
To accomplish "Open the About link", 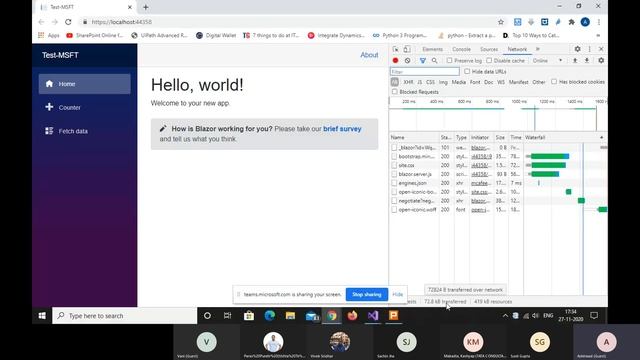I will click(x=369, y=55).
